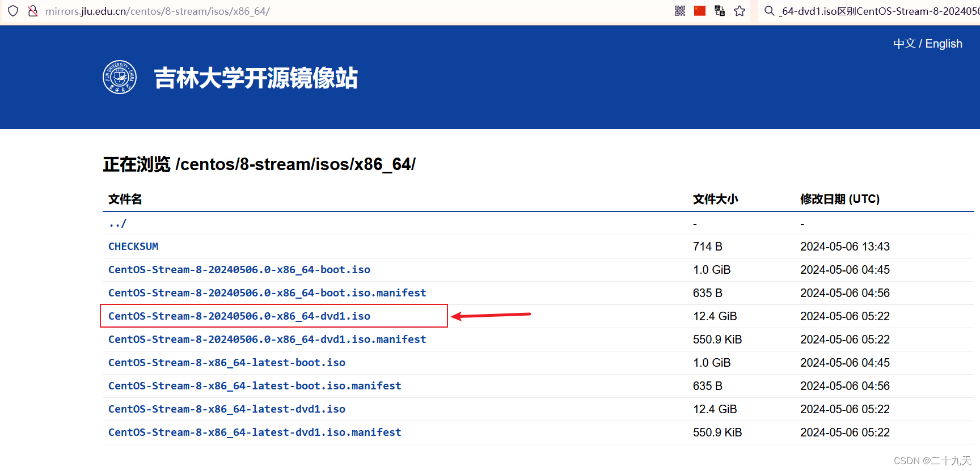Click the 正在浏览 /centos/8-stream/isos/x86_64/ heading

259,164
